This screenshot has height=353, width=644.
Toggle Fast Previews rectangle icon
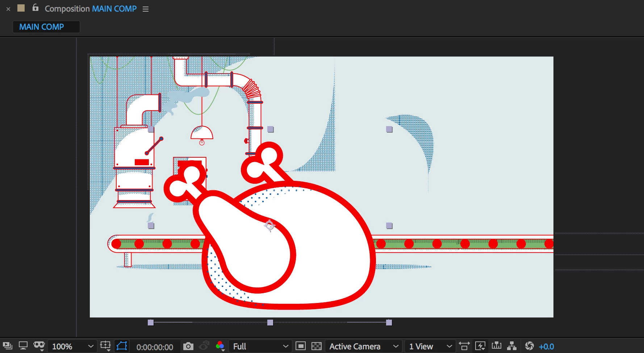click(301, 346)
